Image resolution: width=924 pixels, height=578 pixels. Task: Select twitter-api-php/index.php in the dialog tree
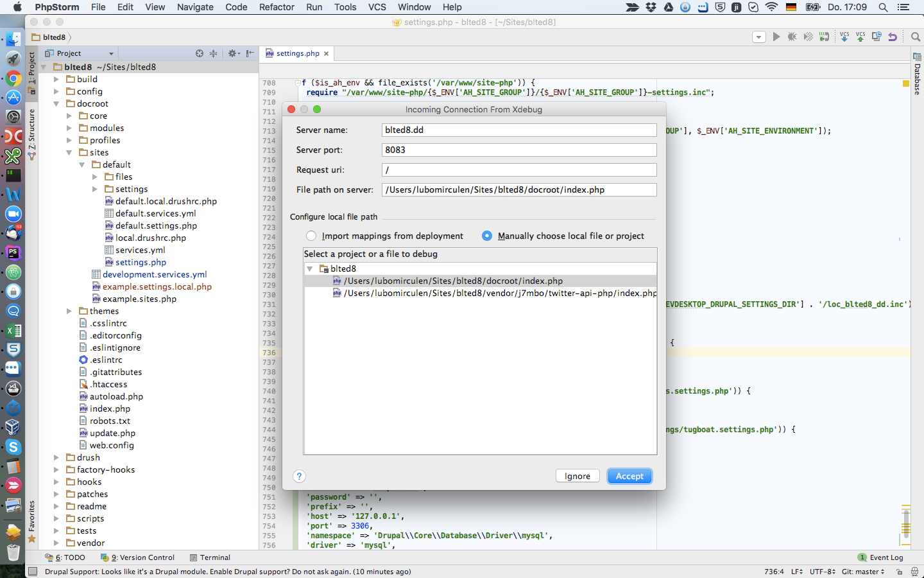click(480, 293)
